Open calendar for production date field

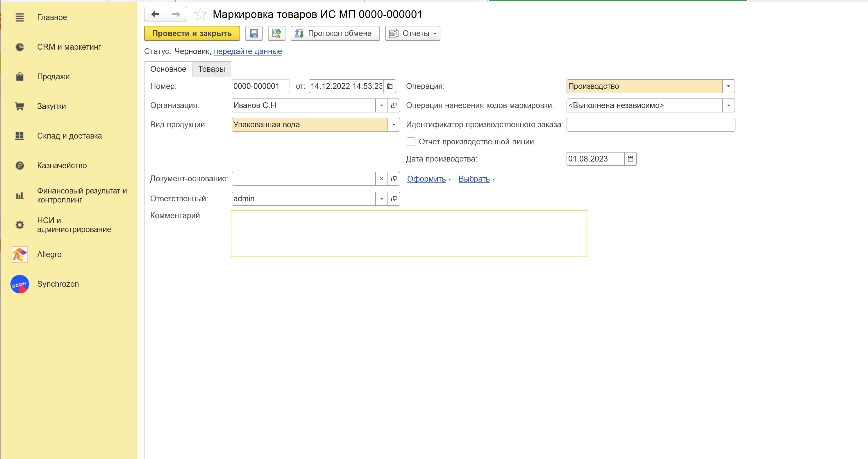[x=631, y=159]
